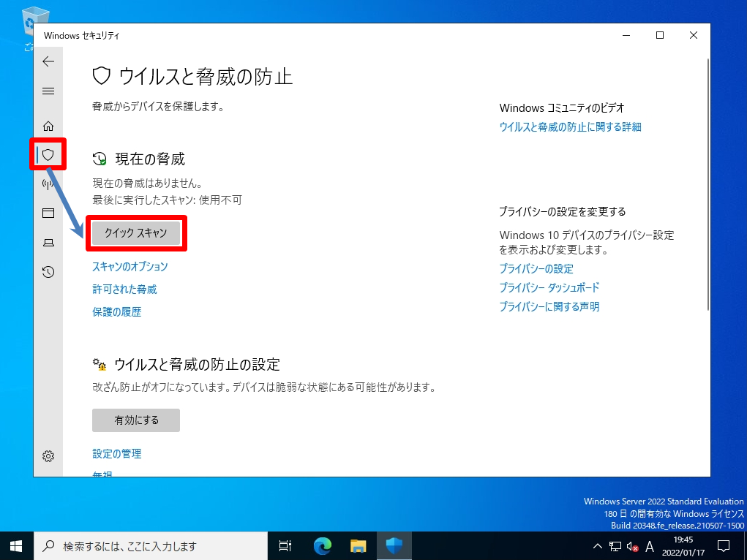Open Firewall & network protection sidebar icon
The width and height of the screenshot is (747, 560).
pyautogui.click(x=48, y=183)
